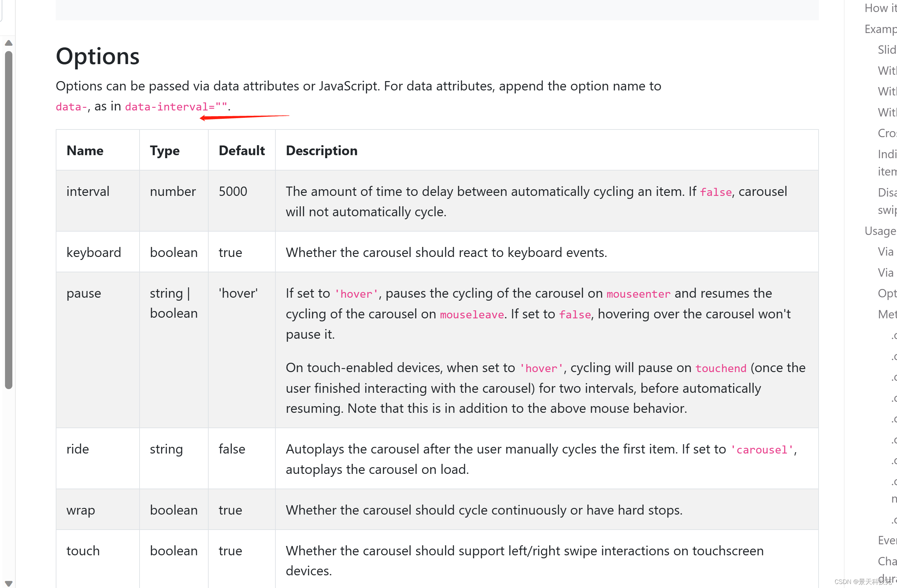Click the 'data-' code snippet in intro

(71, 107)
